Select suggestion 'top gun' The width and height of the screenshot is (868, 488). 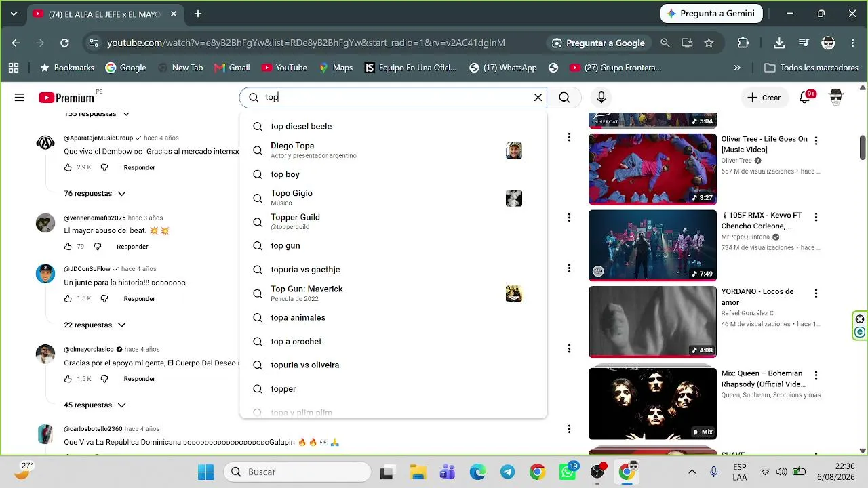(393, 245)
